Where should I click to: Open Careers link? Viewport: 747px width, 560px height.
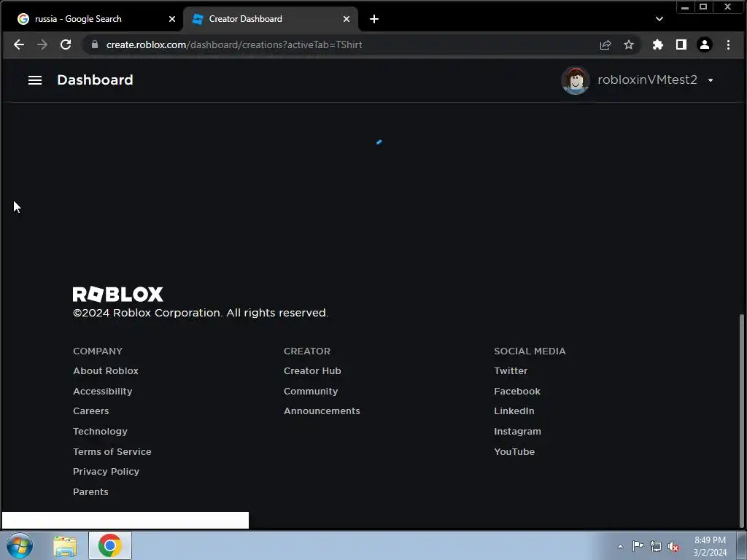91,411
